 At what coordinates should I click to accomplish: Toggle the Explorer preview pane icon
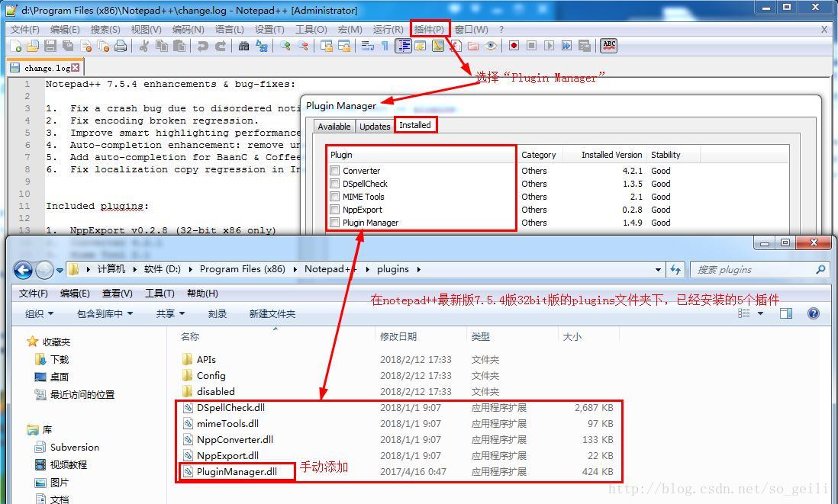[x=785, y=313]
